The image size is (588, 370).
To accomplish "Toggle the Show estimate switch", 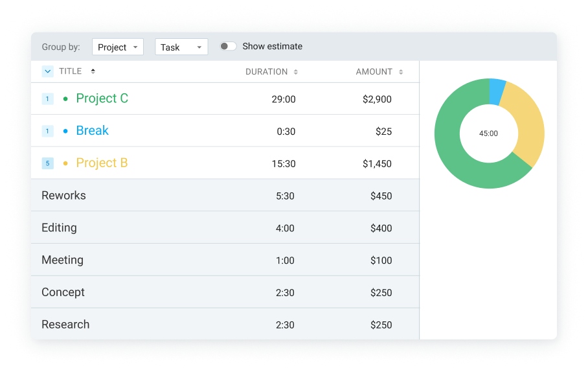I will click(228, 46).
